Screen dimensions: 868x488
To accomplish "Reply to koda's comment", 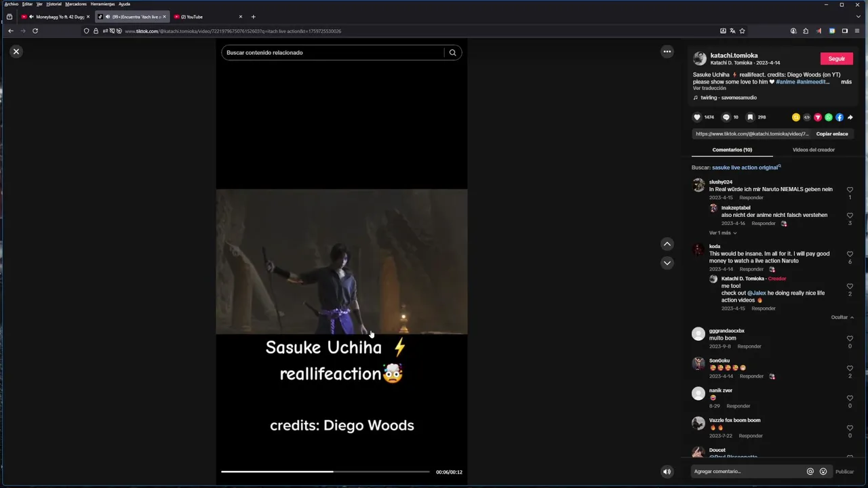I will click(x=751, y=269).
